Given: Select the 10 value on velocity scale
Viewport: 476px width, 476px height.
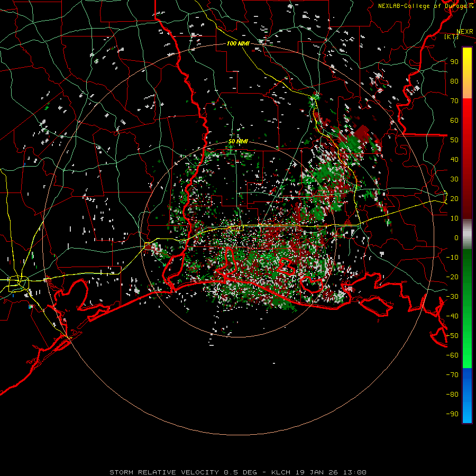Looking at the screenshot, I should pos(454,218).
